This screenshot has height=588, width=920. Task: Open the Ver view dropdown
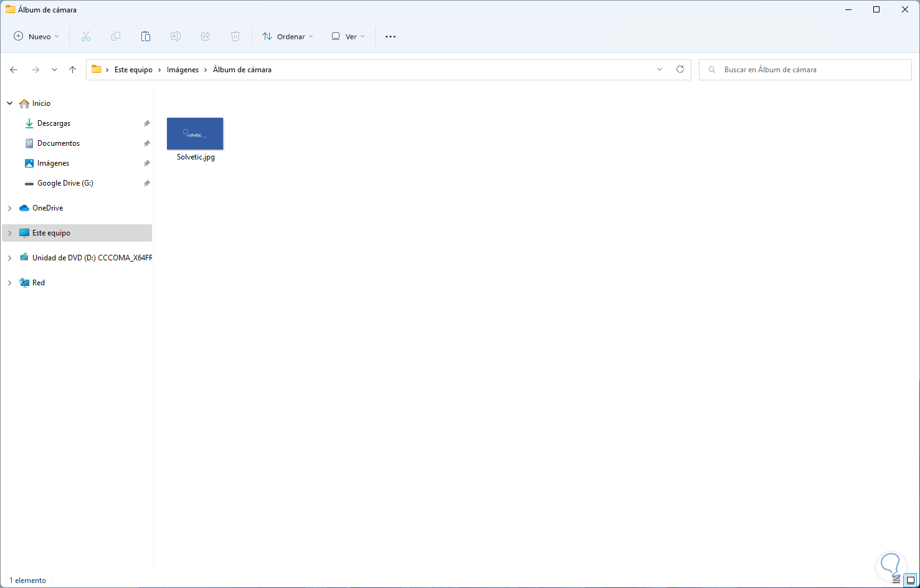click(348, 37)
